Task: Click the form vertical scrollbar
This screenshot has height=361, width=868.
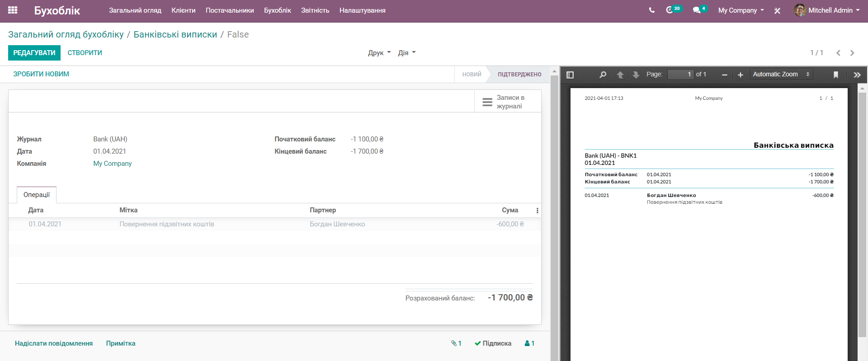Action: coord(555,217)
